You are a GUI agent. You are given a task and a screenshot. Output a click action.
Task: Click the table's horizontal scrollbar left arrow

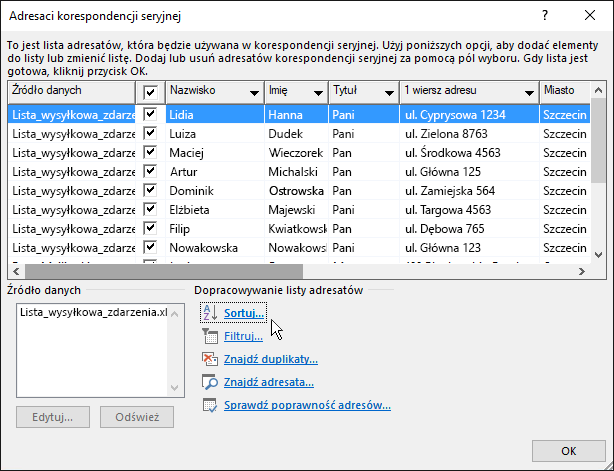click(x=16, y=271)
